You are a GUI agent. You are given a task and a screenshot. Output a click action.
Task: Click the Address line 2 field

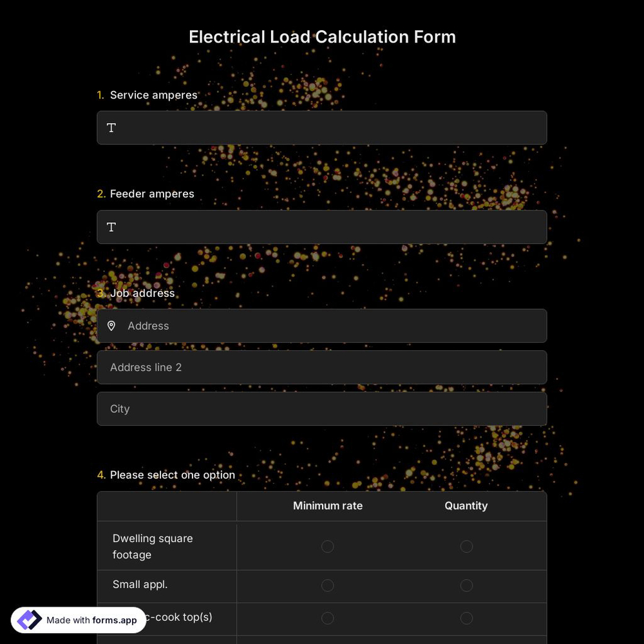point(322,367)
